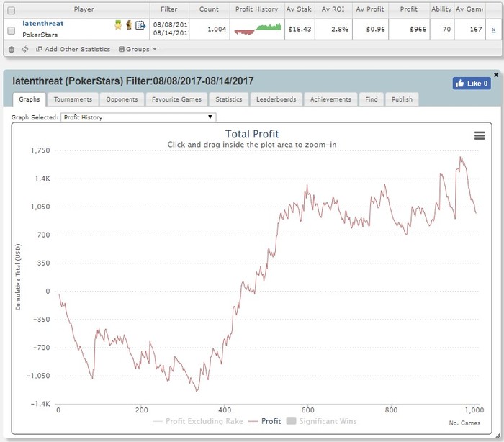Click the Av ROI value 2.8%
504x442 pixels.
tap(340, 30)
